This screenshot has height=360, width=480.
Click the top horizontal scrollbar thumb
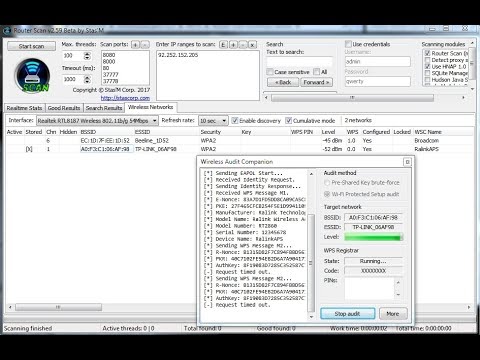click(352, 98)
